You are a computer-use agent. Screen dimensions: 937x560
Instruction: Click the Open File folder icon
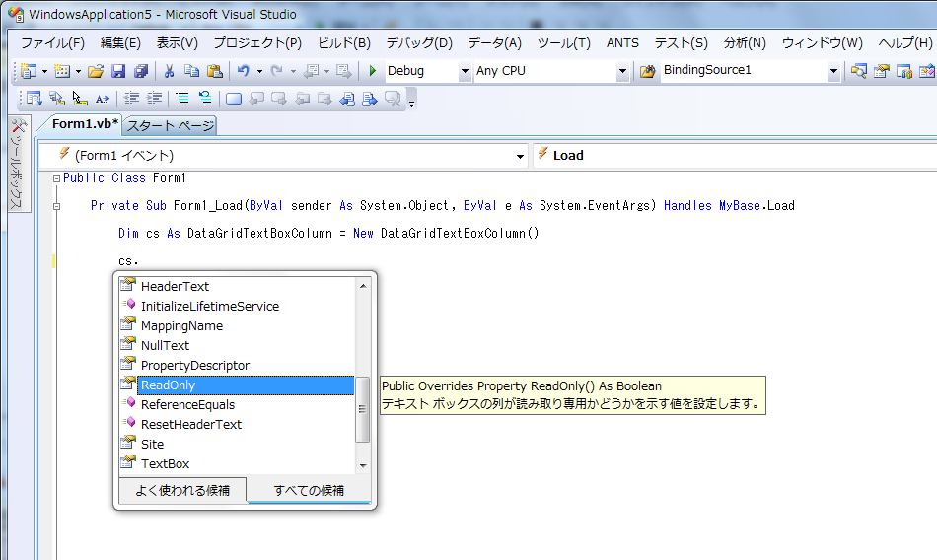(96, 71)
